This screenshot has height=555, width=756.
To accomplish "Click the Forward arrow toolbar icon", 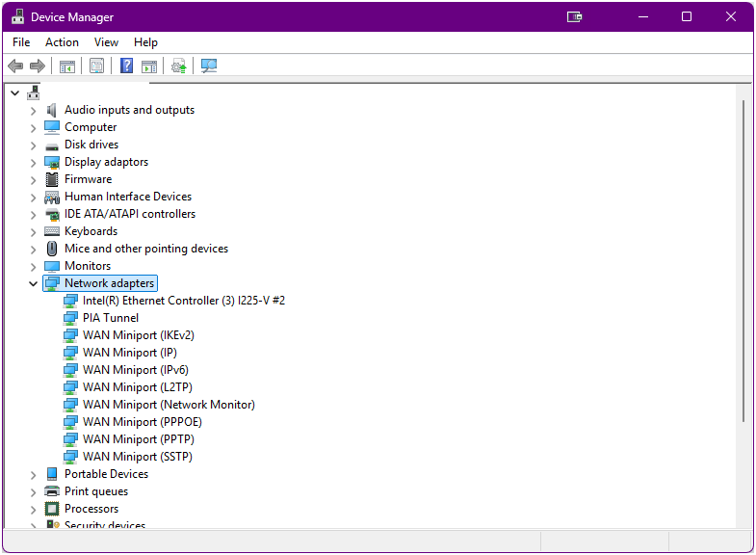I will 38,66.
